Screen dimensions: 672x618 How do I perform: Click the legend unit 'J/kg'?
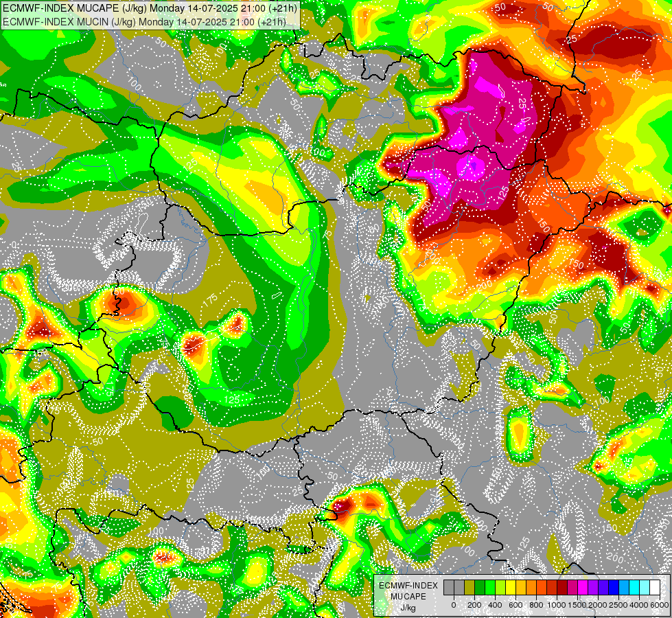[x=408, y=608]
